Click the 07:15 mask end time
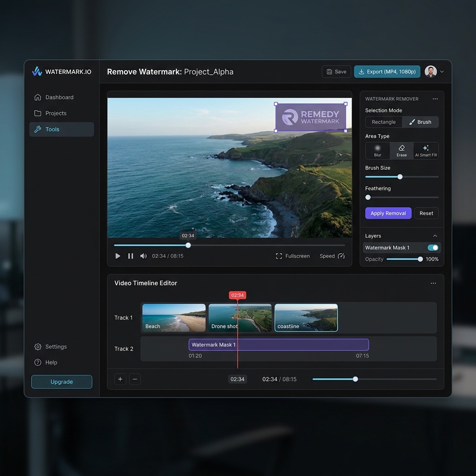This screenshot has height=476, width=476. click(363, 356)
